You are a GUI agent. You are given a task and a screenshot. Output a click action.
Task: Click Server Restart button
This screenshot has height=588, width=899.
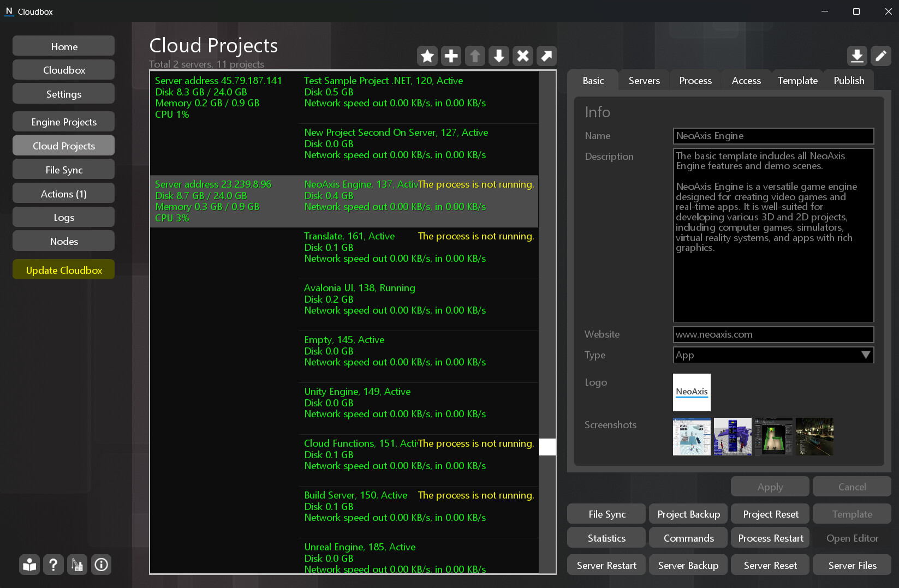point(606,565)
